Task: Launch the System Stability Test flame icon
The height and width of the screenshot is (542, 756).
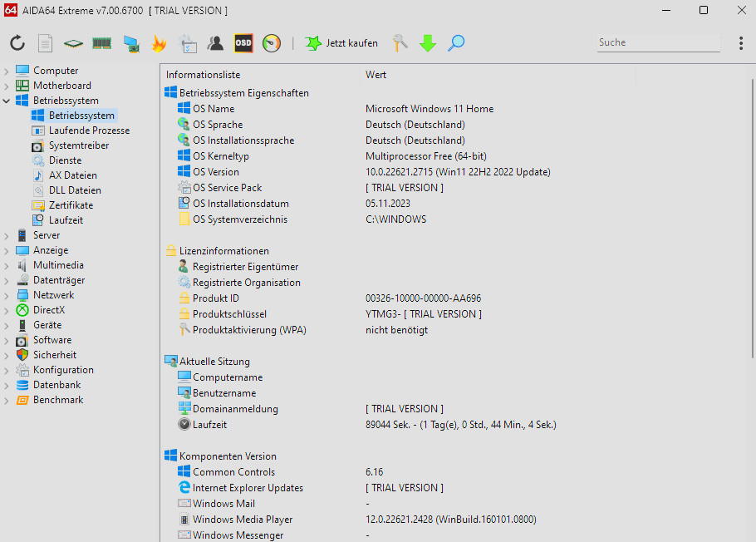Action: (159, 42)
